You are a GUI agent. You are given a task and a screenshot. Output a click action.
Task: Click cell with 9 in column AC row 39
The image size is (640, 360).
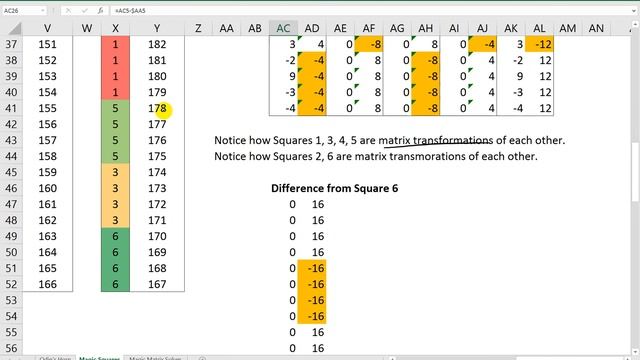click(283, 76)
